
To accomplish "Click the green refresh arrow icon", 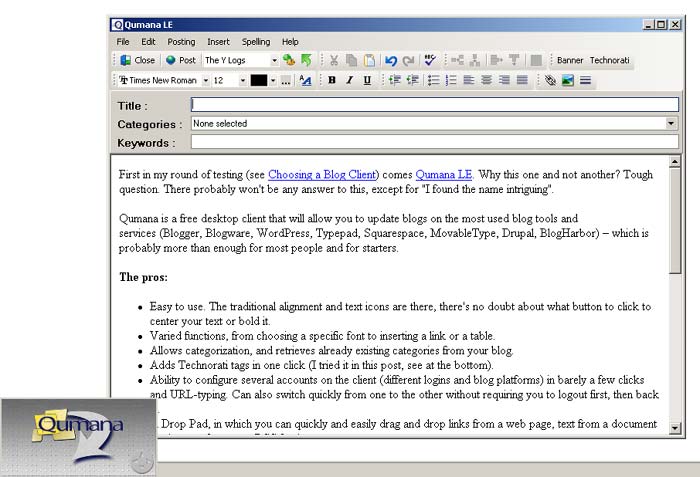I will pos(306,60).
